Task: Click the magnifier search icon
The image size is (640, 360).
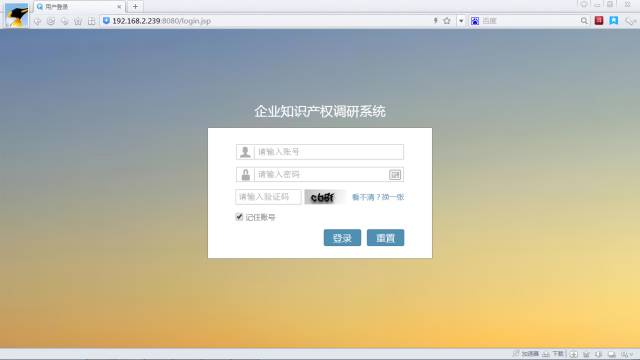Action: [x=584, y=21]
